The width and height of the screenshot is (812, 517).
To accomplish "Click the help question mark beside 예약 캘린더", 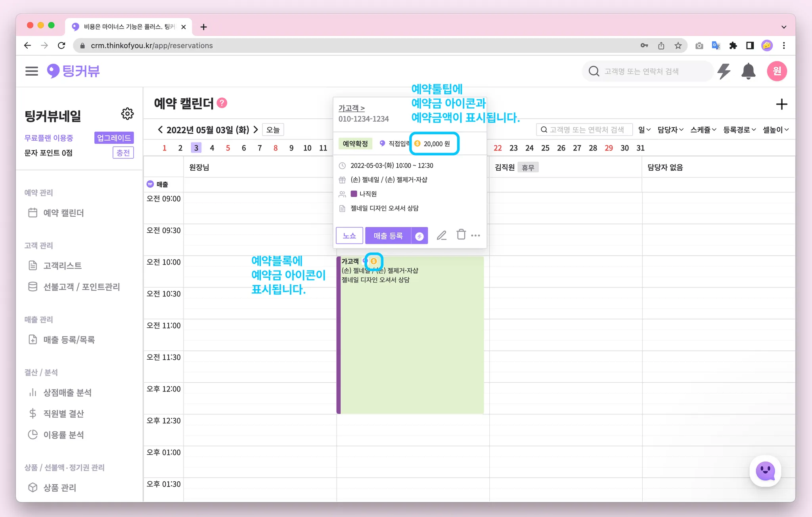I will click(x=222, y=103).
